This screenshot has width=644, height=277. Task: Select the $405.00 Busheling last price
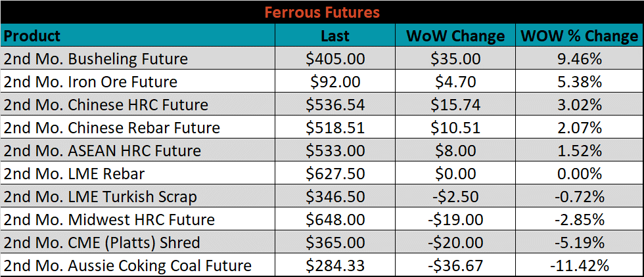click(335, 58)
